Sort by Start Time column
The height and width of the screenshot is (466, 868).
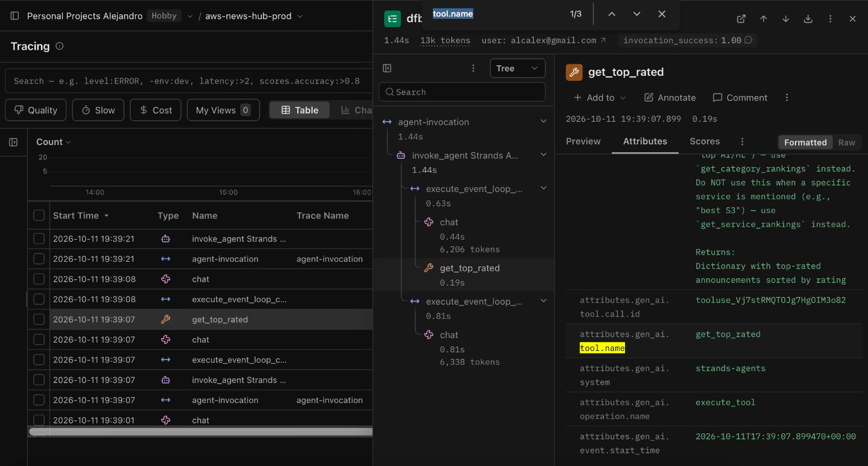pos(81,215)
